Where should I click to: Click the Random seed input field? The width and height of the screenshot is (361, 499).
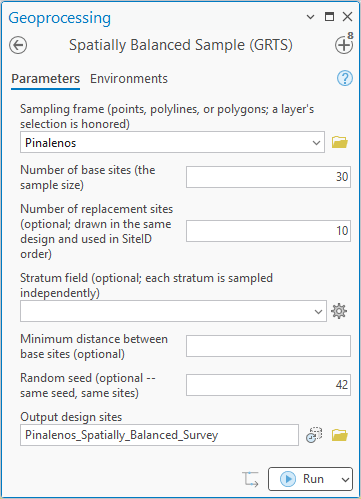click(x=268, y=385)
